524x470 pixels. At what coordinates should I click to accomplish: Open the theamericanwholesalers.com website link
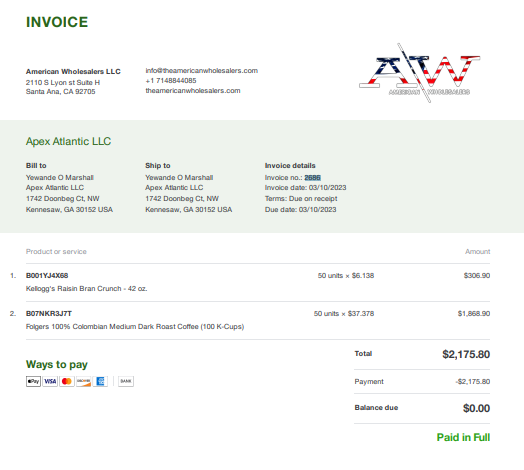(193, 91)
